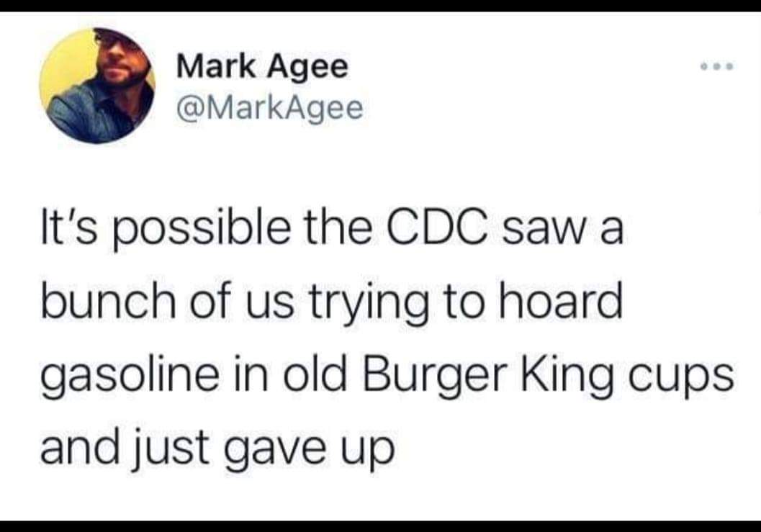
Task: Click the word bunch in the tweet
Action: tap(108, 302)
